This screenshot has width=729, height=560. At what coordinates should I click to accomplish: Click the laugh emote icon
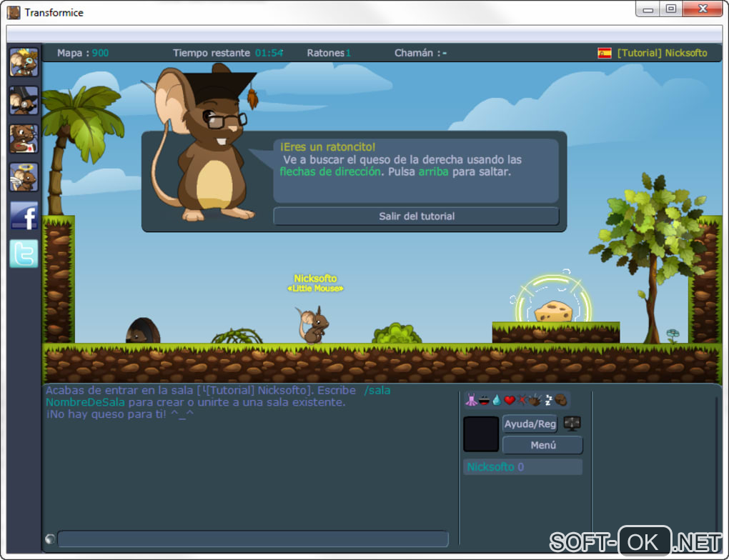[484, 400]
